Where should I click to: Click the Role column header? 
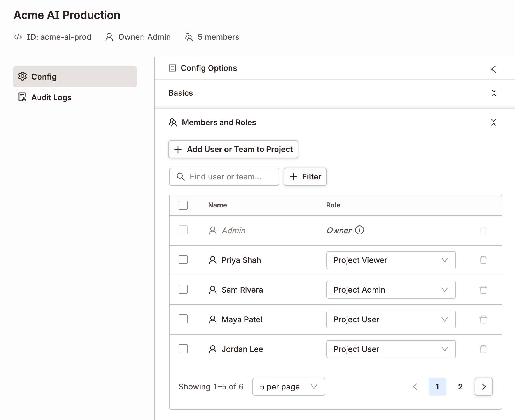coord(333,205)
